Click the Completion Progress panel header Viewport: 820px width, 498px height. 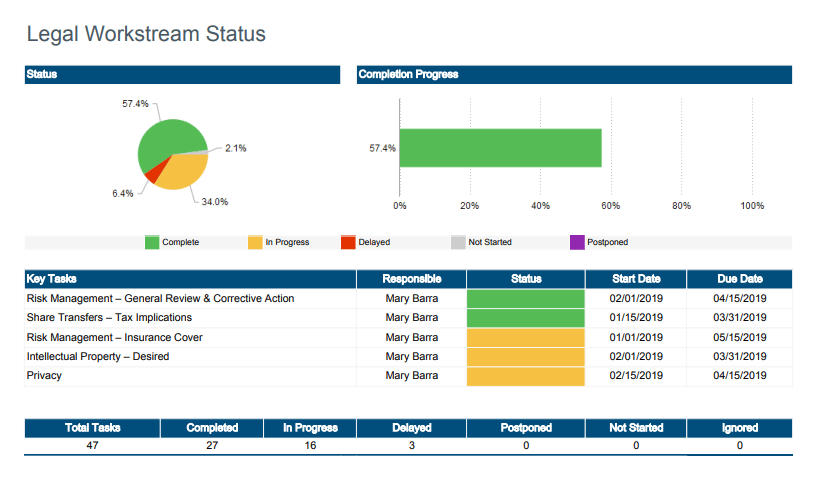[x=574, y=74]
